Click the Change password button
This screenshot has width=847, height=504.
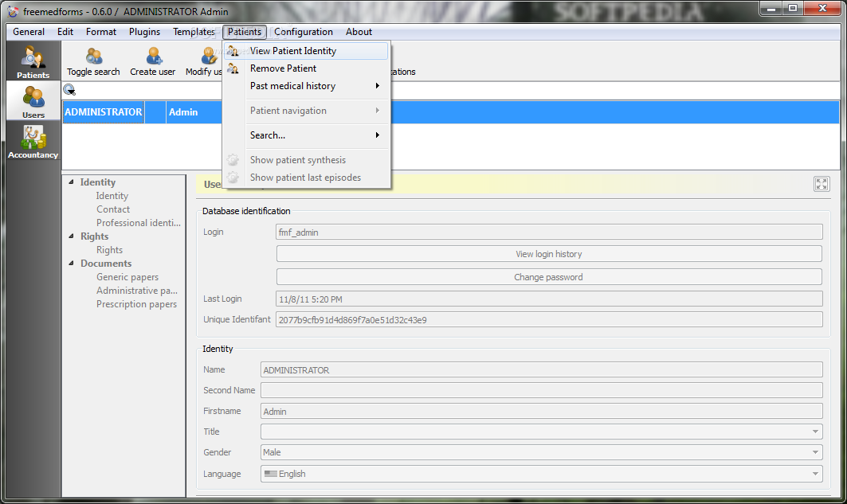(549, 277)
